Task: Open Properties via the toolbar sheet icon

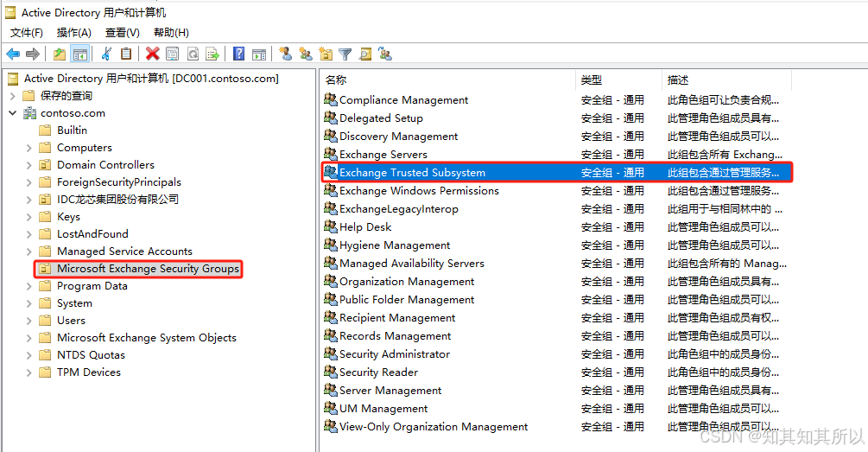Action: tap(172, 54)
